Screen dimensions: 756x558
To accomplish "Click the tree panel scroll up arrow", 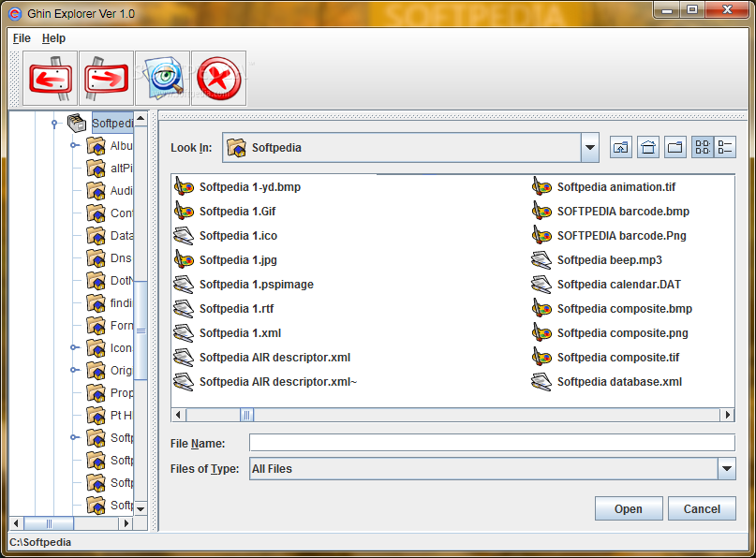I will (x=141, y=118).
